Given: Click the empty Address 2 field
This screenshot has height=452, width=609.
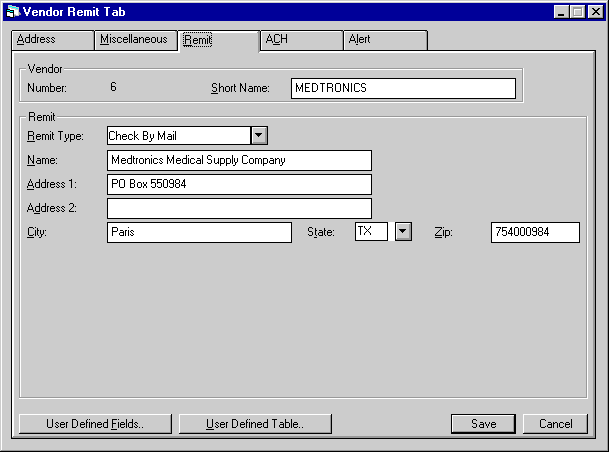Looking at the screenshot, I should click(239, 208).
